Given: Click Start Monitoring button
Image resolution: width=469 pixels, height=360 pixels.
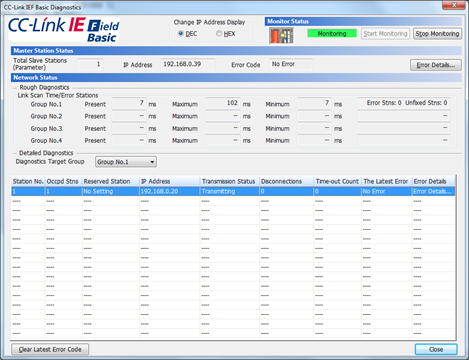Looking at the screenshot, I should (385, 34).
